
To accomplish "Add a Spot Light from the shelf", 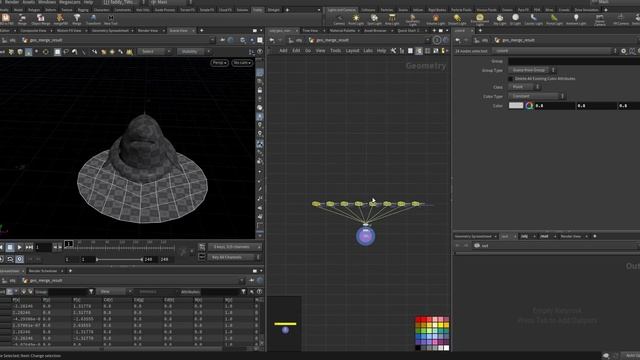I will coord(374,19).
